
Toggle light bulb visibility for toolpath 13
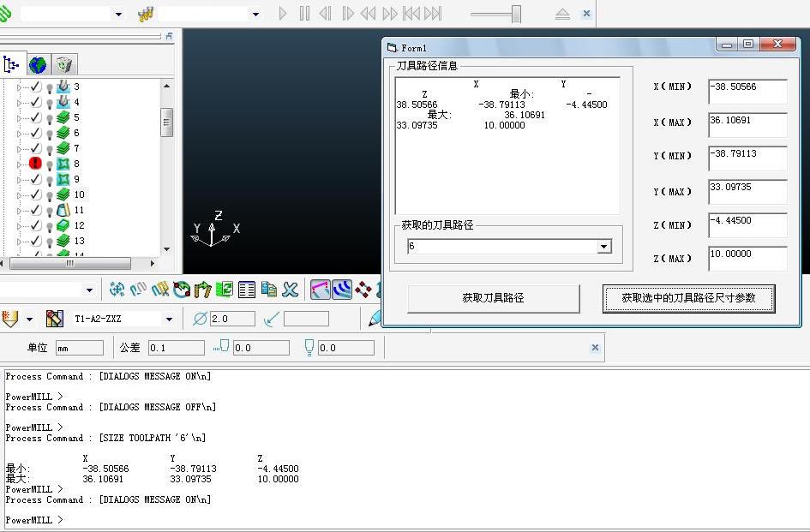pyautogui.click(x=50, y=242)
